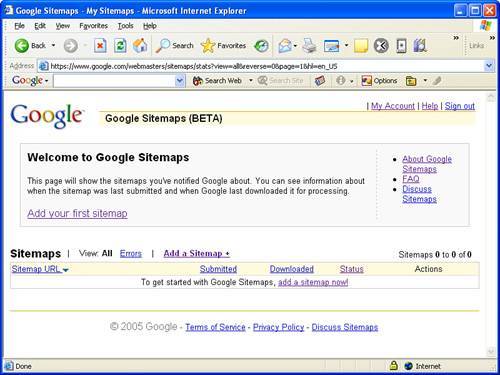Expand the address bar dropdown arrow
Image resolution: width=500 pixels, height=375 pixels.
[489, 66]
